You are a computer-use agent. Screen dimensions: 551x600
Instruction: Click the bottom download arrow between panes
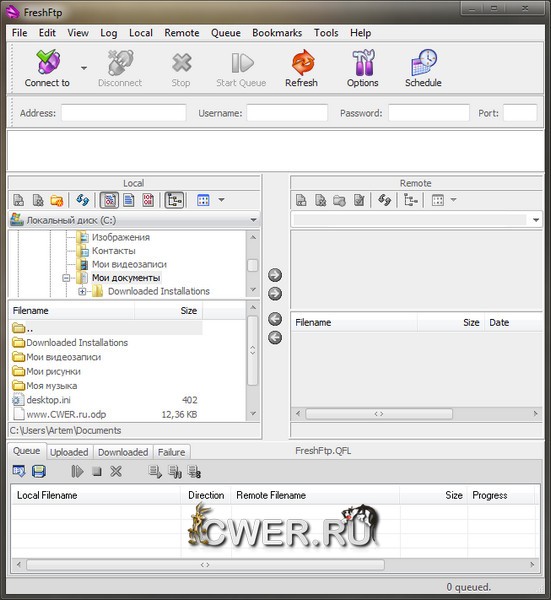[275, 338]
